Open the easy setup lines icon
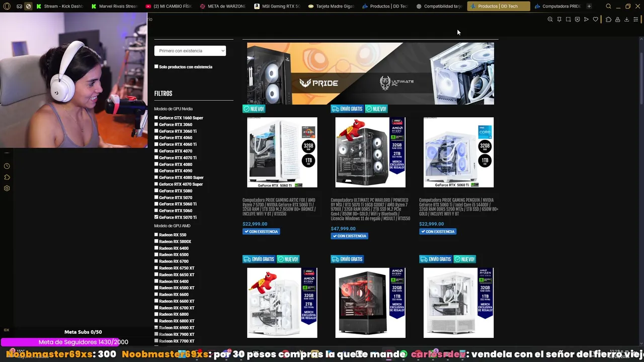644x362 pixels. 635,19
